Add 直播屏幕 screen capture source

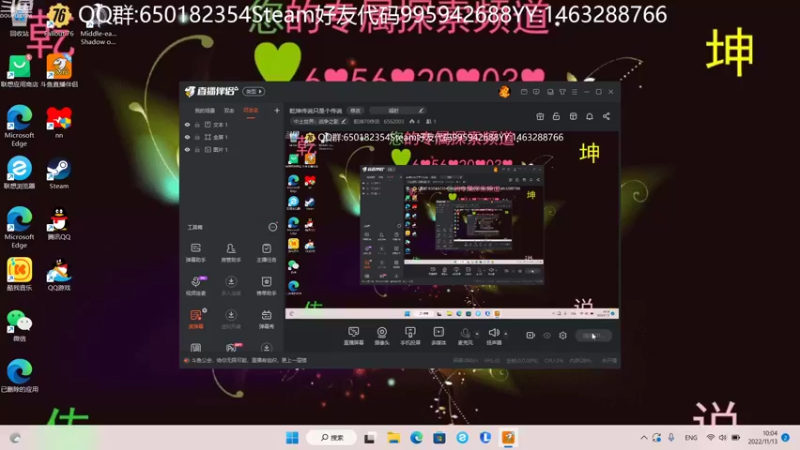354,336
